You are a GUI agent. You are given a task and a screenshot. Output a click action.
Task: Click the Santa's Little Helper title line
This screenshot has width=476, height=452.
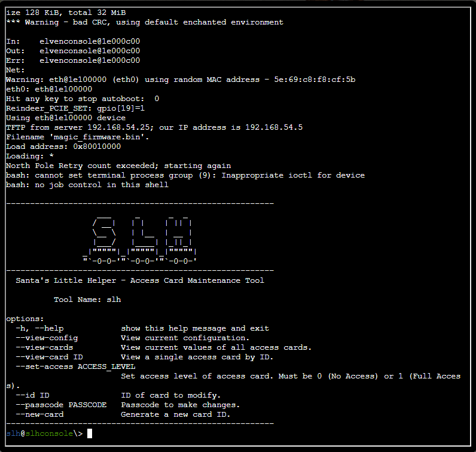pyautogui.click(x=140, y=280)
